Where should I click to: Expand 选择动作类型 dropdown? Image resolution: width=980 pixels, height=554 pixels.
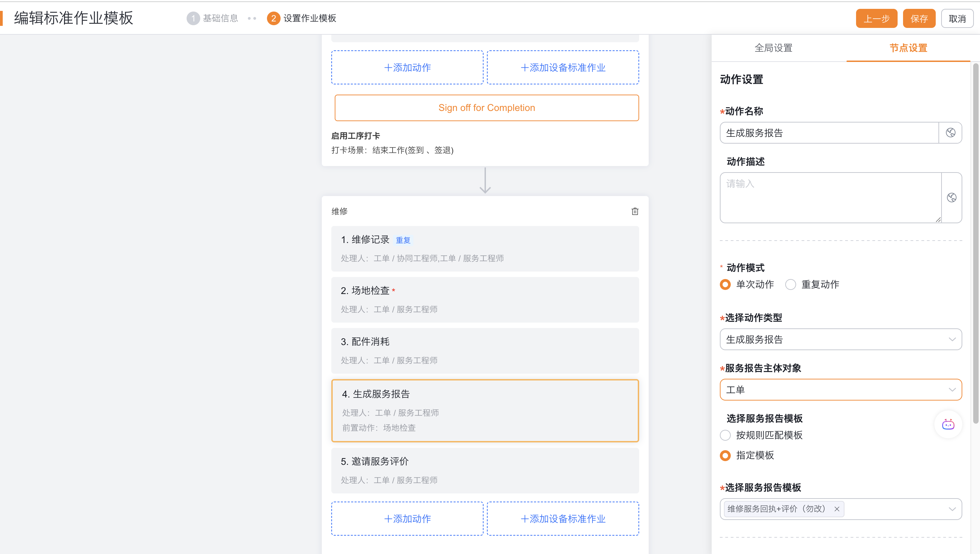click(x=840, y=339)
